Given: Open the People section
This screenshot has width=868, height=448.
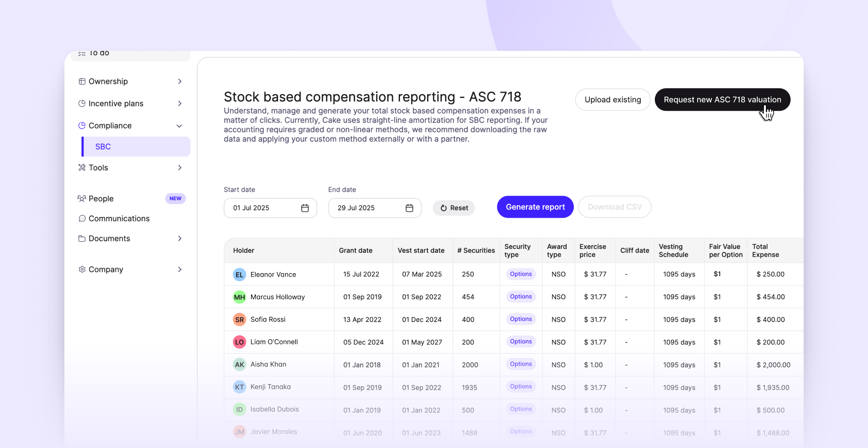Looking at the screenshot, I should point(101,199).
